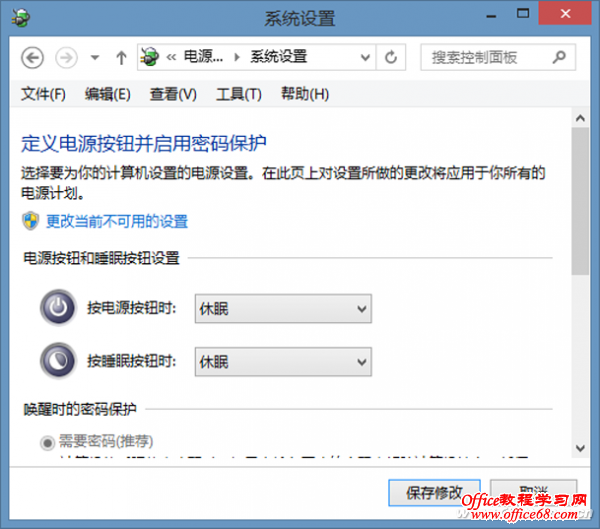The width and height of the screenshot is (600, 529).
Task: Select the 需要密码(推荐) radio button
Action: [47, 443]
